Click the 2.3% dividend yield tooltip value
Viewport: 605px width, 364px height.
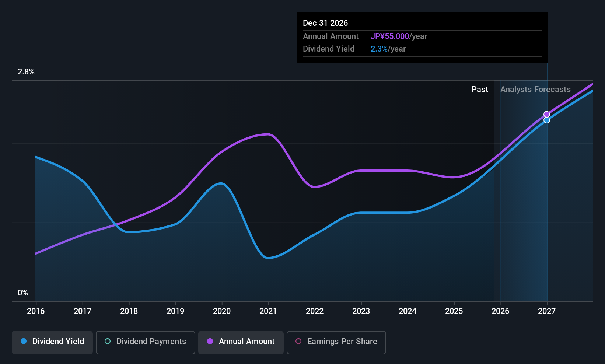[x=379, y=49]
